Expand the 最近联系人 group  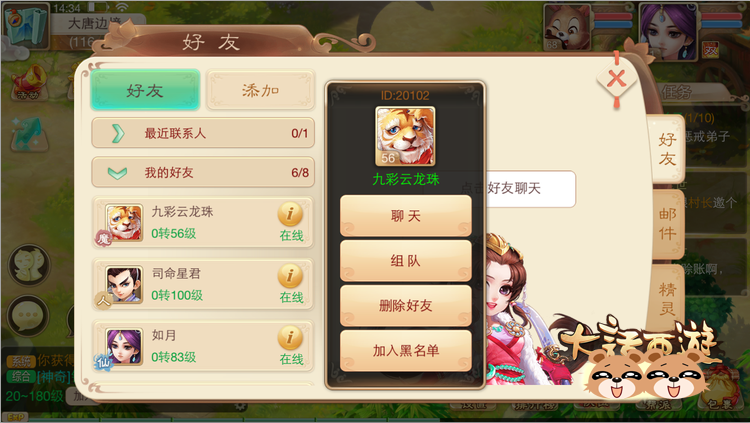203,133
